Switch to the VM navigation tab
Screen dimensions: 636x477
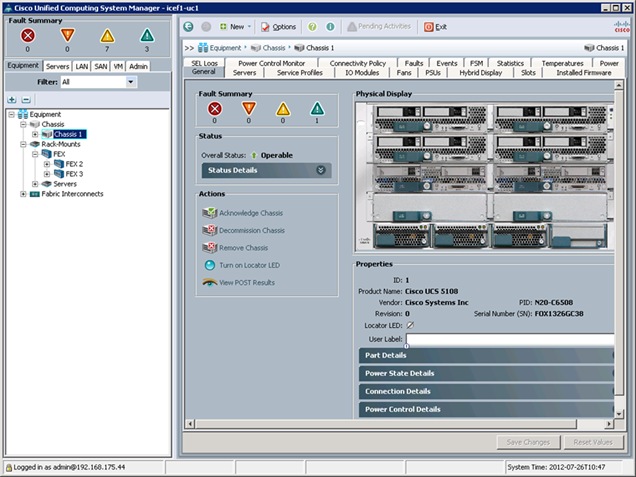118,66
